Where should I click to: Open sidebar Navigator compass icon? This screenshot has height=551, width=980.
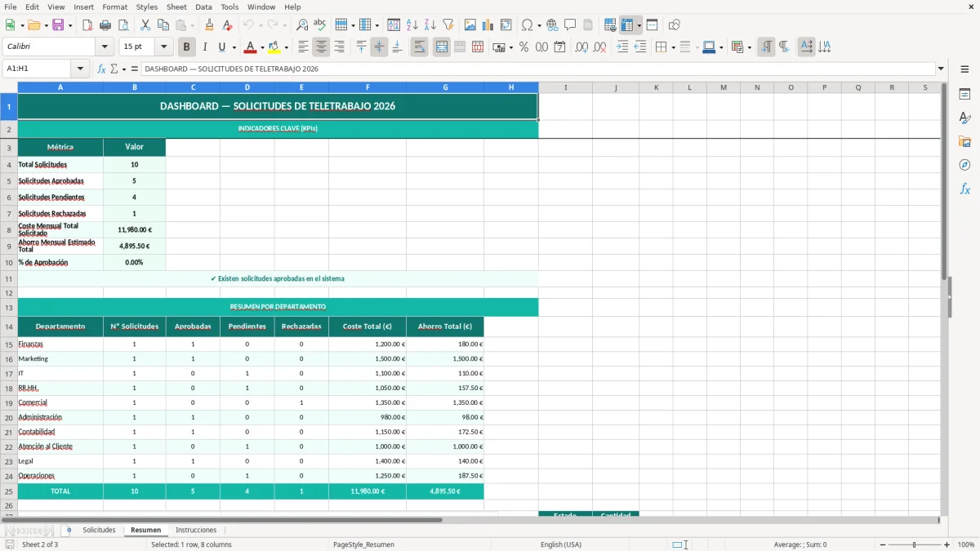(x=964, y=165)
